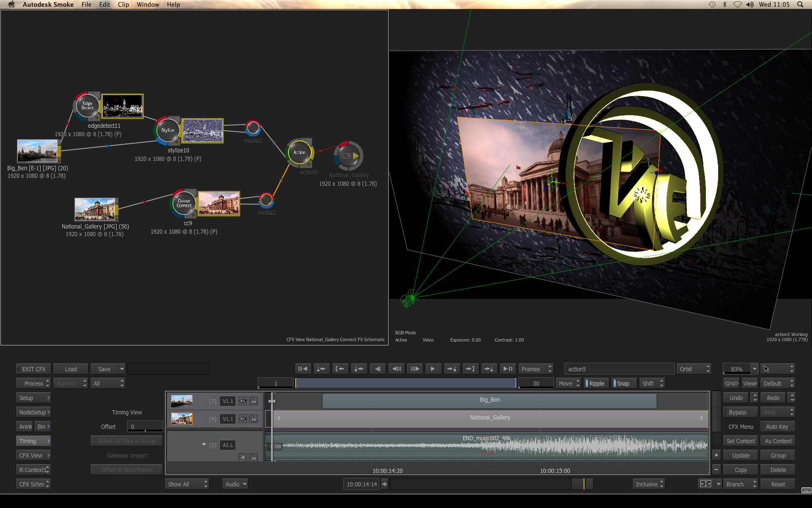Select the Stylize node in schematic
The width and height of the screenshot is (812, 508).
167,130
